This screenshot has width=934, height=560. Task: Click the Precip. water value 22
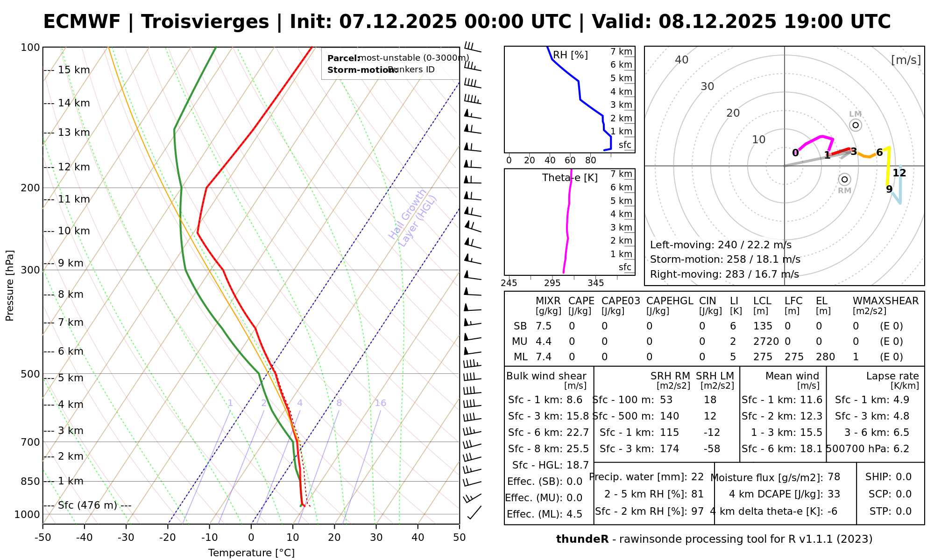pos(697,477)
